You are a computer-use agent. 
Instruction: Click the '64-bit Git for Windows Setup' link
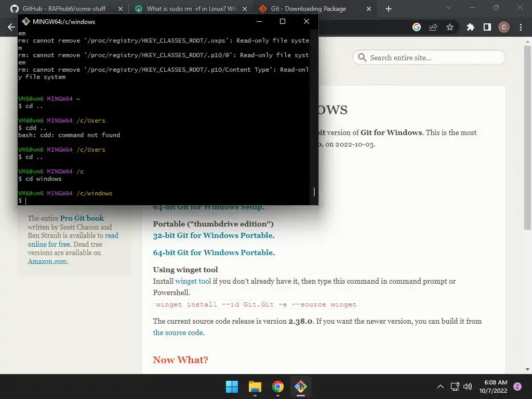(x=208, y=207)
